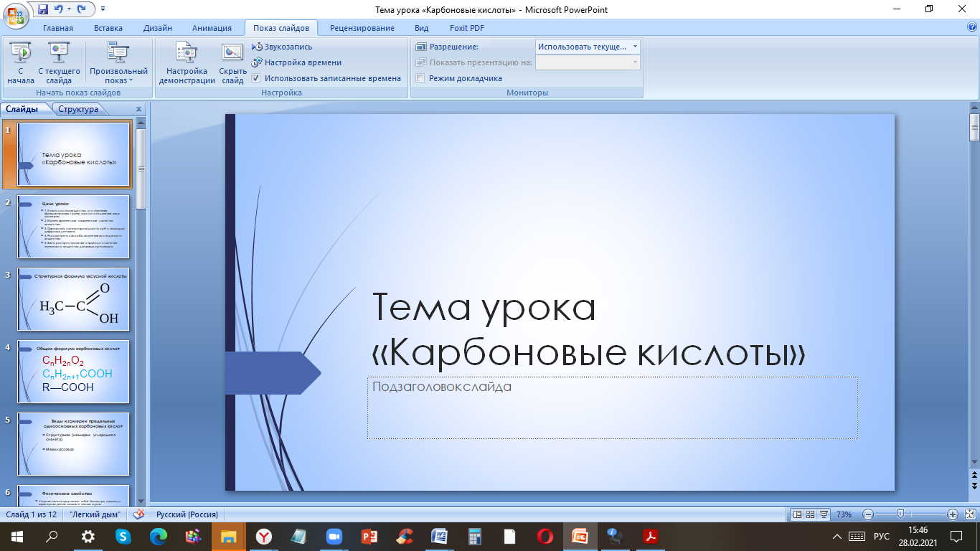Enable Режим докладчика checkbox
This screenshot has height=551, width=980.
(420, 78)
